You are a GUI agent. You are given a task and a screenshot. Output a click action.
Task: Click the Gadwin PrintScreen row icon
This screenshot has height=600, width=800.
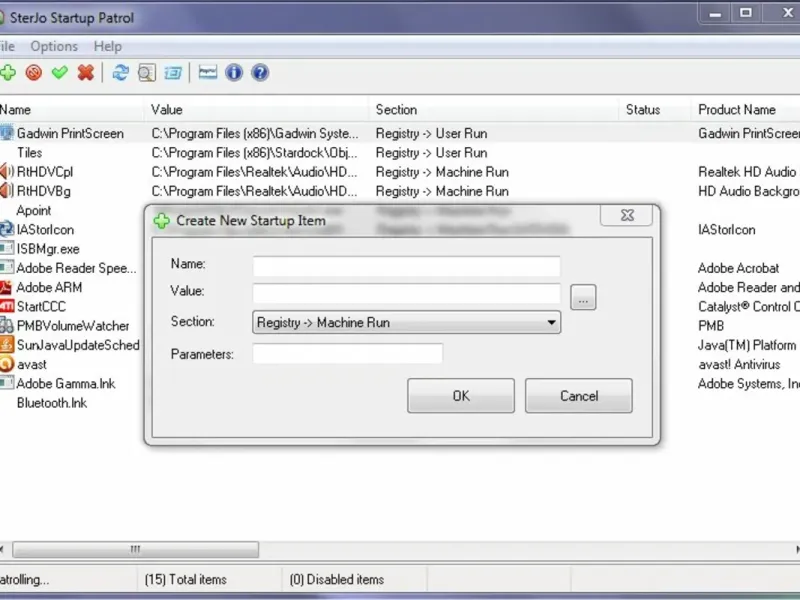point(7,133)
